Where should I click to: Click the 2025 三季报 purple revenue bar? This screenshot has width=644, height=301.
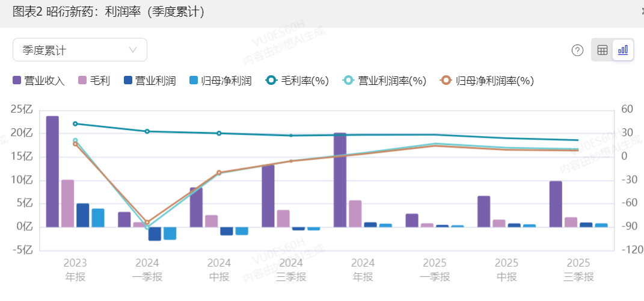(555, 204)
